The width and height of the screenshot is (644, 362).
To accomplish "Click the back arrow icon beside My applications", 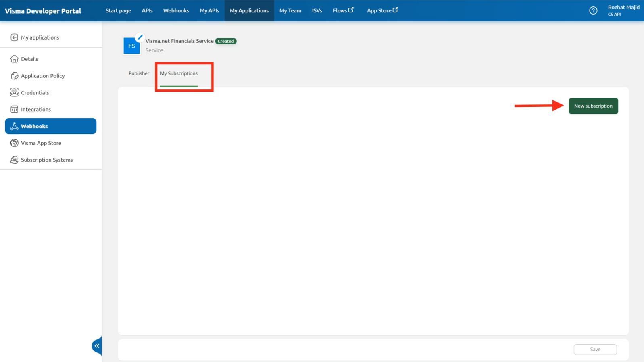I will pos(14,37).
